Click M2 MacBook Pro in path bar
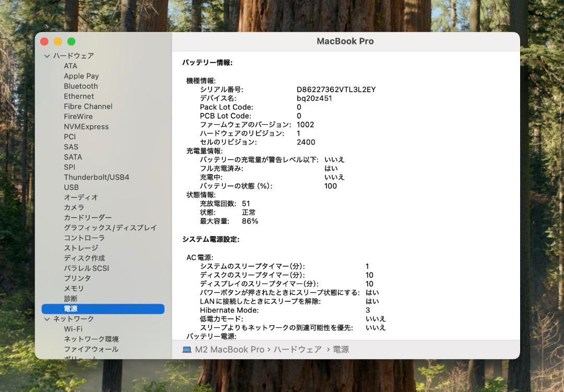Image resolution: width=564 pixels, height=392 pixels. tap(229, 350)
